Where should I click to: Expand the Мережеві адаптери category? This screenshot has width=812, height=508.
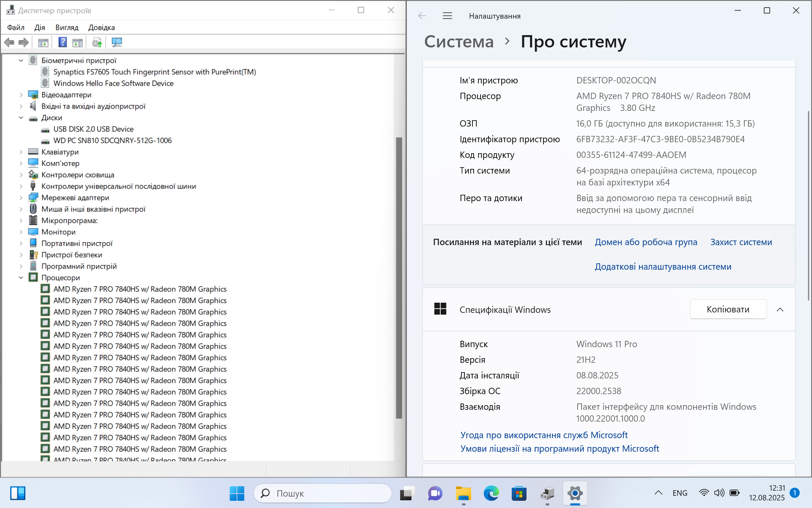click(21, 198)
